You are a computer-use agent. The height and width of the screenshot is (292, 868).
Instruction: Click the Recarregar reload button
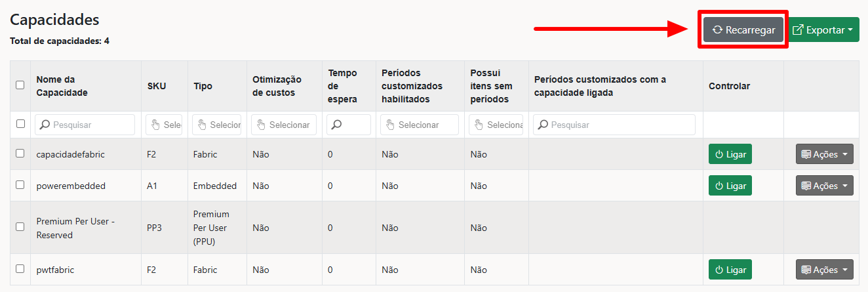[743, 30]
